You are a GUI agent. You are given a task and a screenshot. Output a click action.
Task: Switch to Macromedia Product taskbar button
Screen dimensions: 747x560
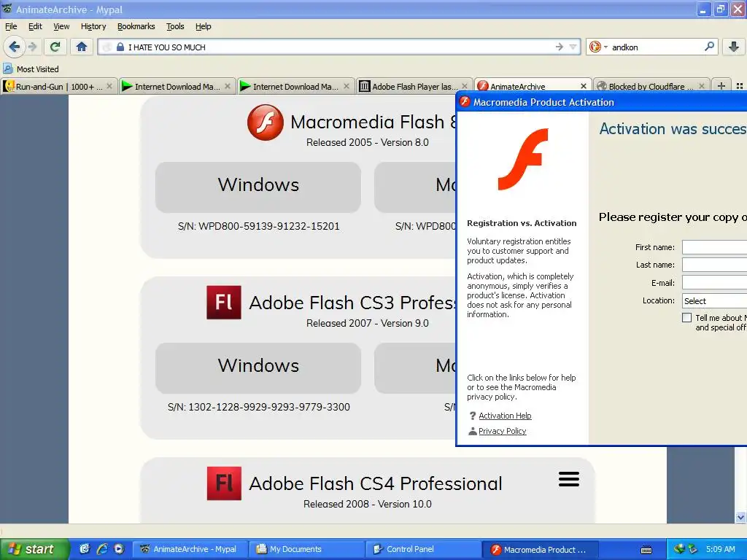(540, 549)
